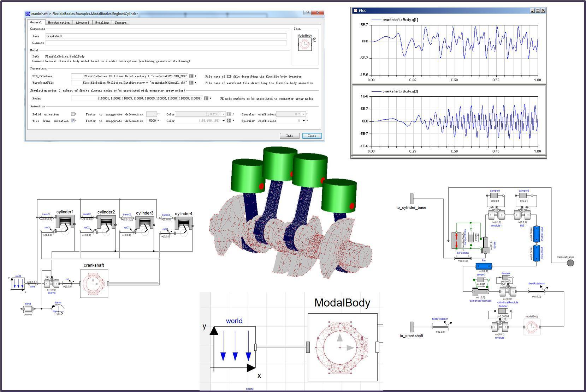Open color editor for wire frame Color
The width and height of the screenshot is (586, 392).
pyautogui.click(x=229, y=121)
